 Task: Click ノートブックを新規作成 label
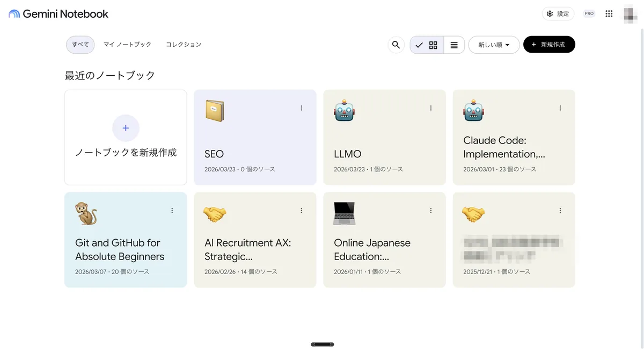pos(126,153)
